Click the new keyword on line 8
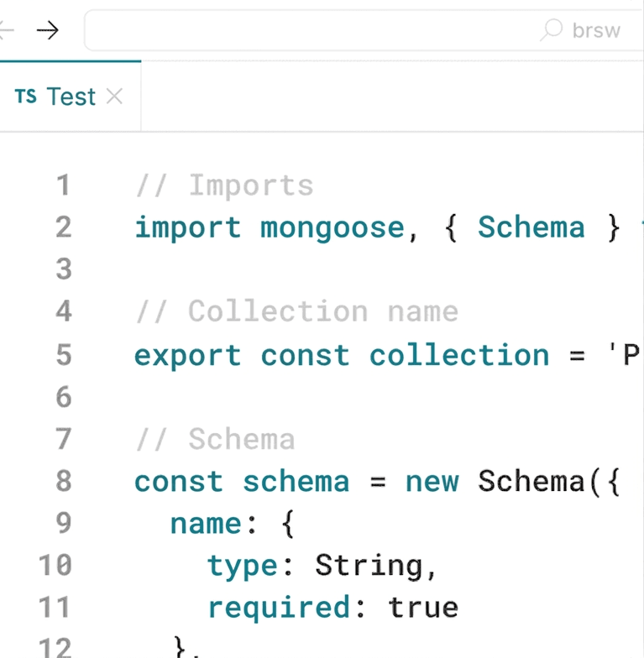 (432, 482)
